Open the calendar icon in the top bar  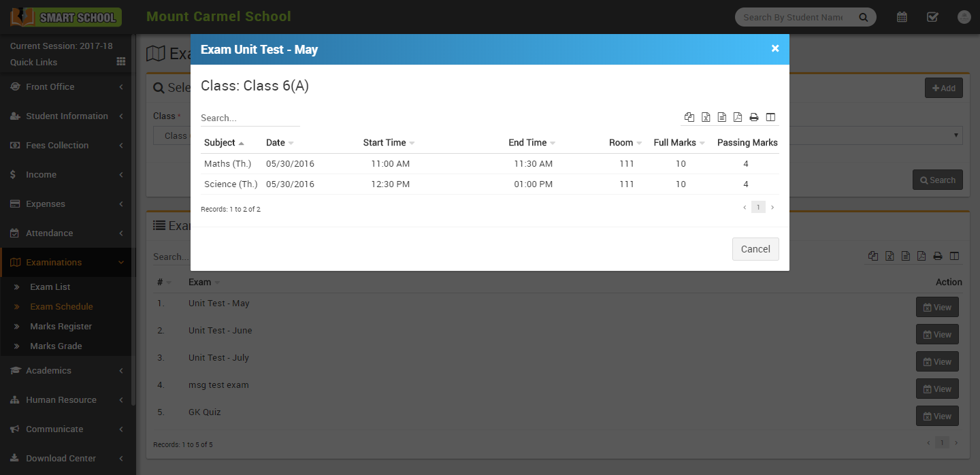point(902,17)
